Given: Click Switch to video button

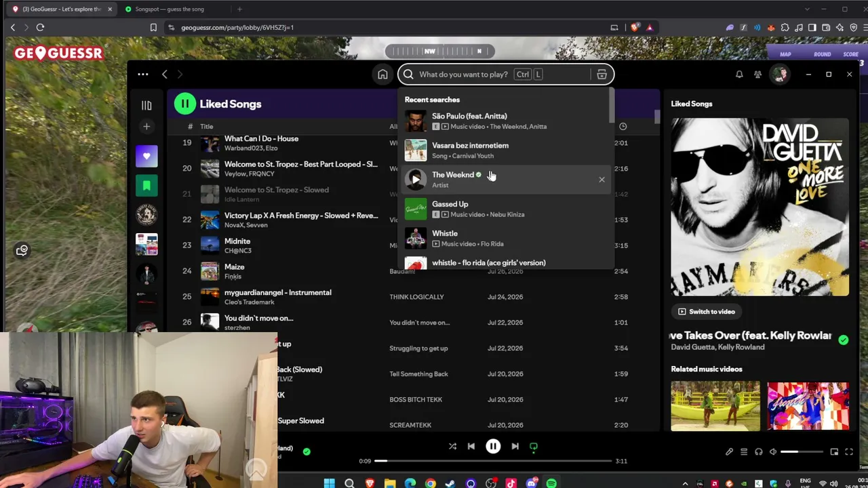Looking at the screenshot, I should [x=707, y=312].
